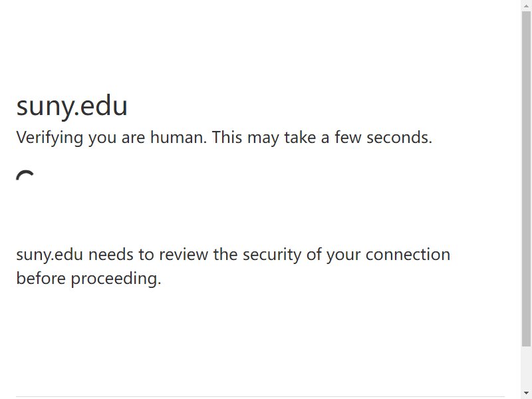532x399 pixels.
Task: Click the loading spinner icon
Action: (x=25, y=176)
